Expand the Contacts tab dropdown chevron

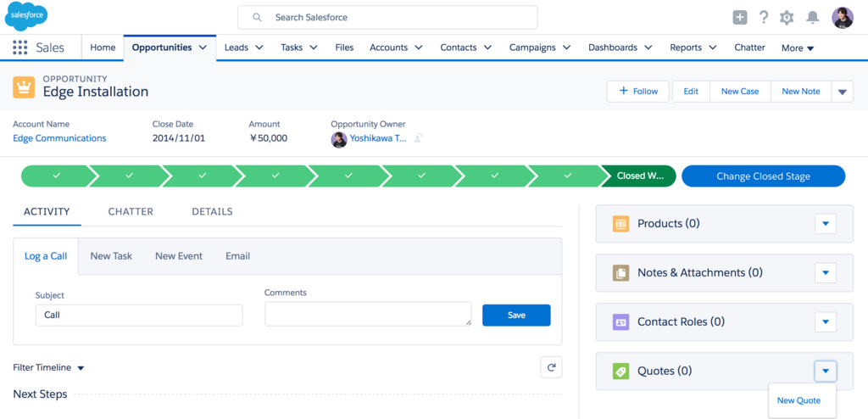coord(487,47)
